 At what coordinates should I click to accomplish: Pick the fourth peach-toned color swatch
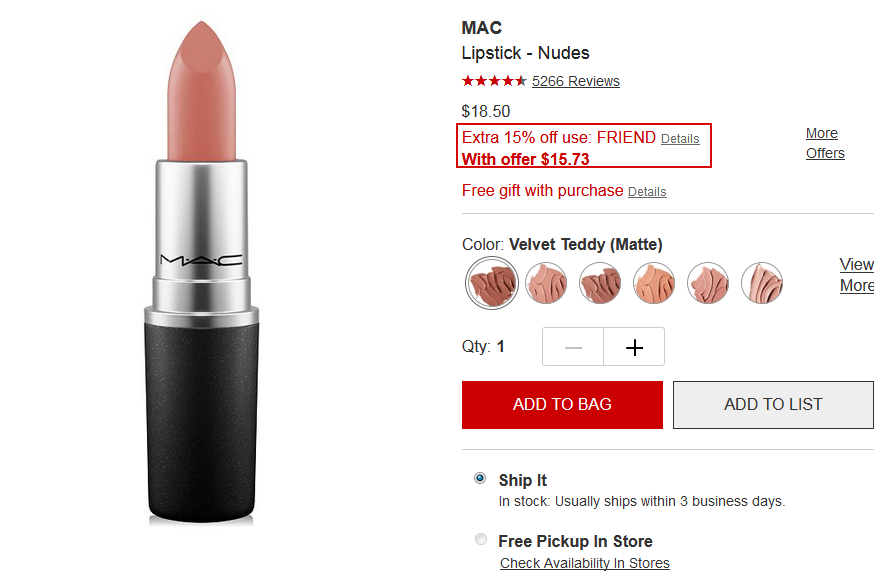(654, 283)
